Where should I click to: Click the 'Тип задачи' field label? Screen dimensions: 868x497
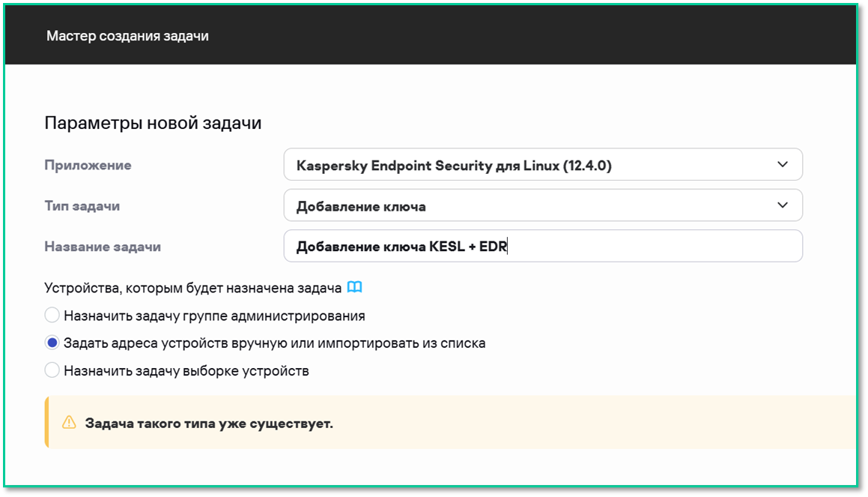[82, 206]
